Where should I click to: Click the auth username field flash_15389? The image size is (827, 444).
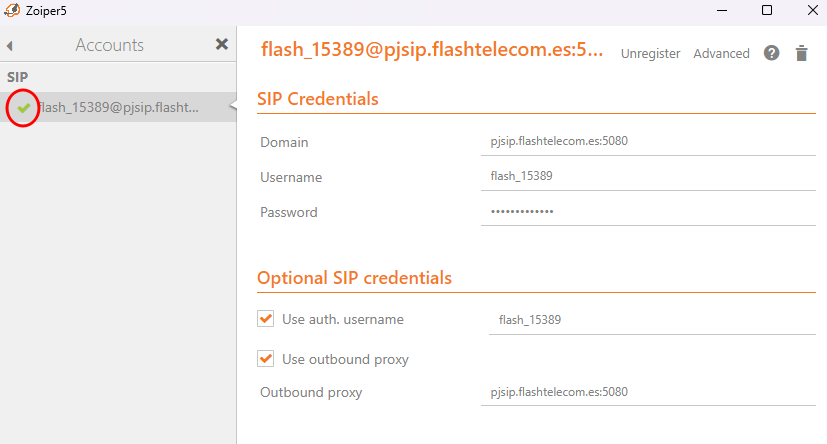(x=650, y=320)
